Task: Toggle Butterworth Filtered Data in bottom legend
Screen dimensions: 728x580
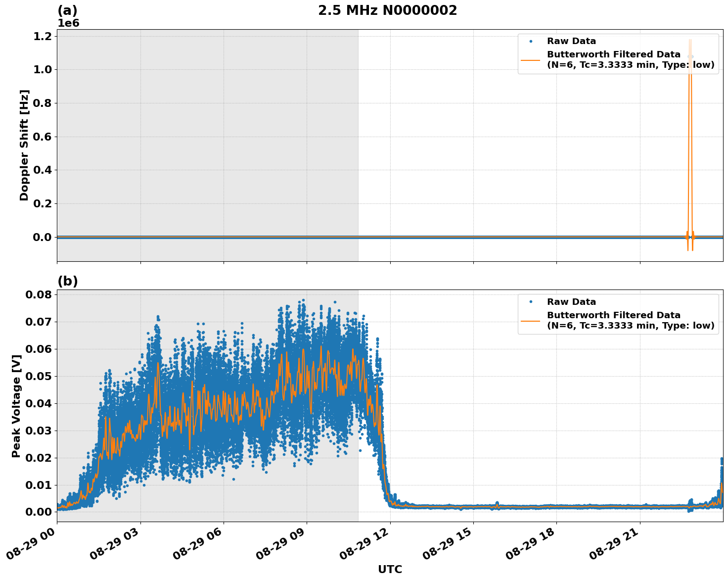Action: [613, 315]
